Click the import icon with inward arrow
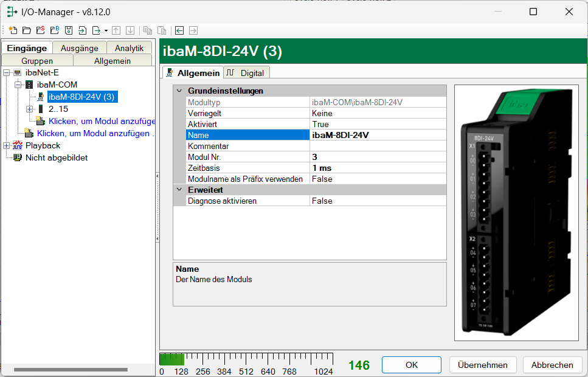Viewport: 588px width, 377px height. coord(82,30)
